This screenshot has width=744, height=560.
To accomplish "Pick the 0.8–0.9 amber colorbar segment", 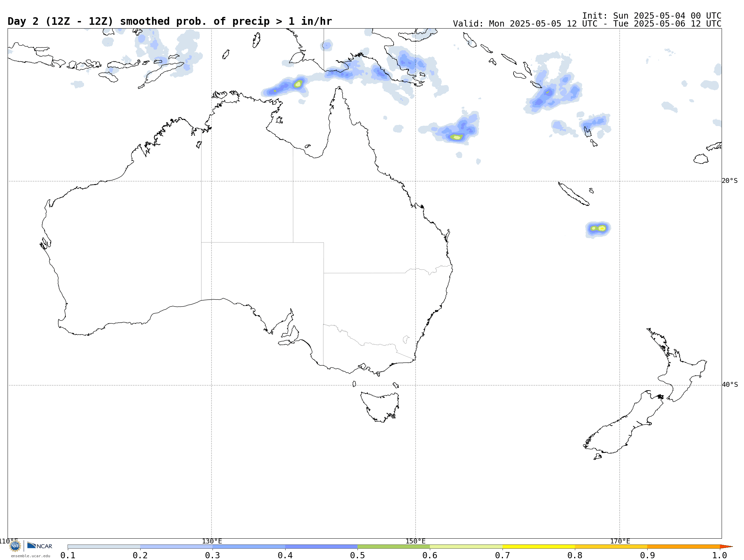I will (611, 547).
